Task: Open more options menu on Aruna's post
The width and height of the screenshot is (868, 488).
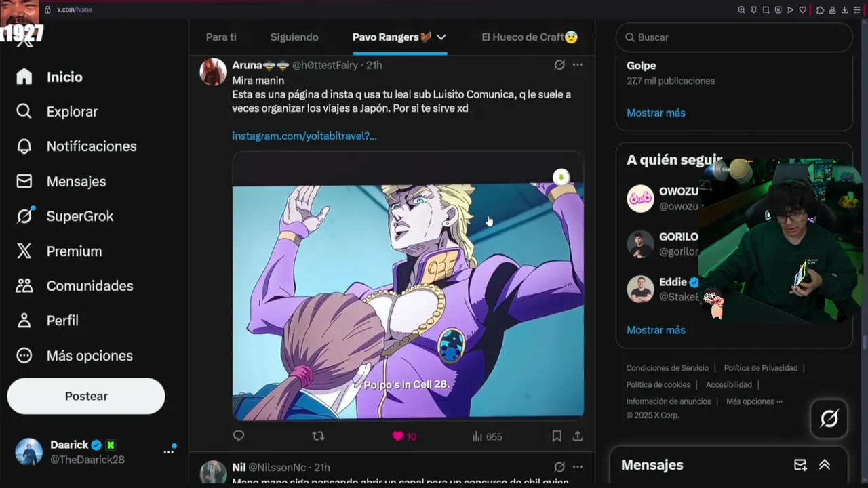Action: tap(578, 65)
